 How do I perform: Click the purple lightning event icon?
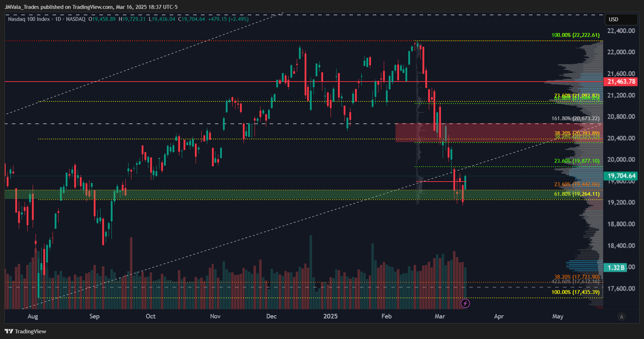[x=465, y=304]
